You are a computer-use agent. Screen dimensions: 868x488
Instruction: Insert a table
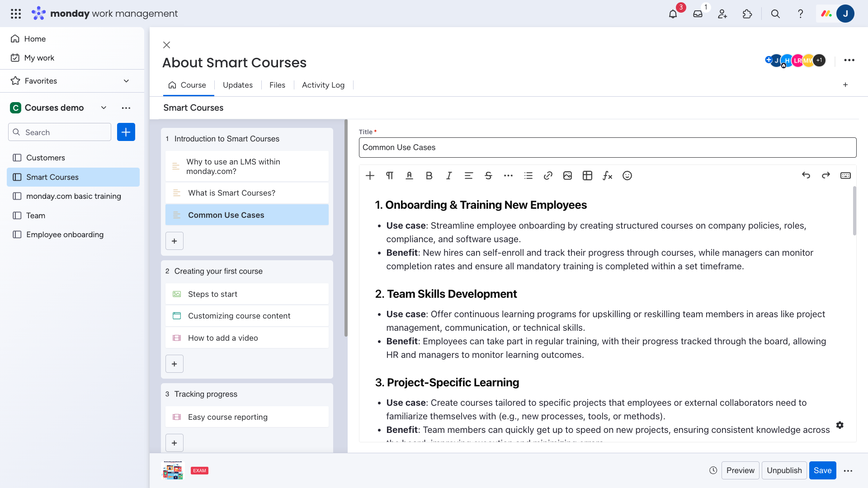587,176
